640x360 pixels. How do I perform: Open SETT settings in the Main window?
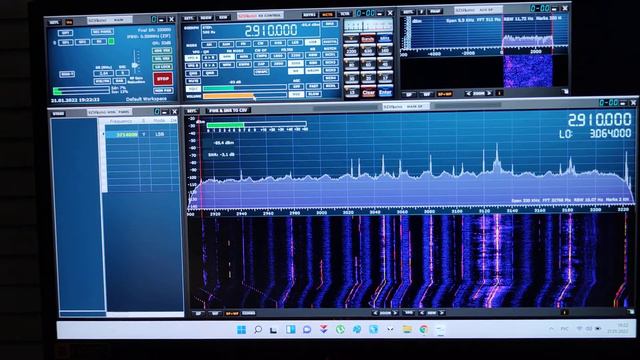pos(54,22)
